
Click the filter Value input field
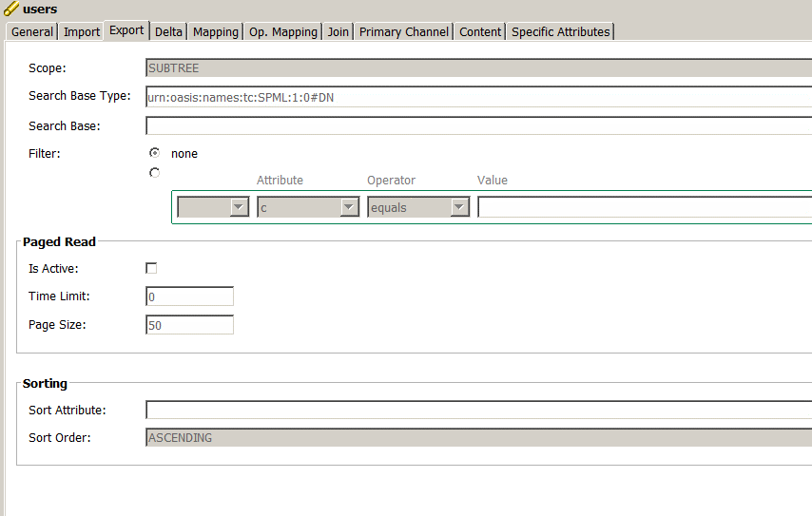point(644,207)
